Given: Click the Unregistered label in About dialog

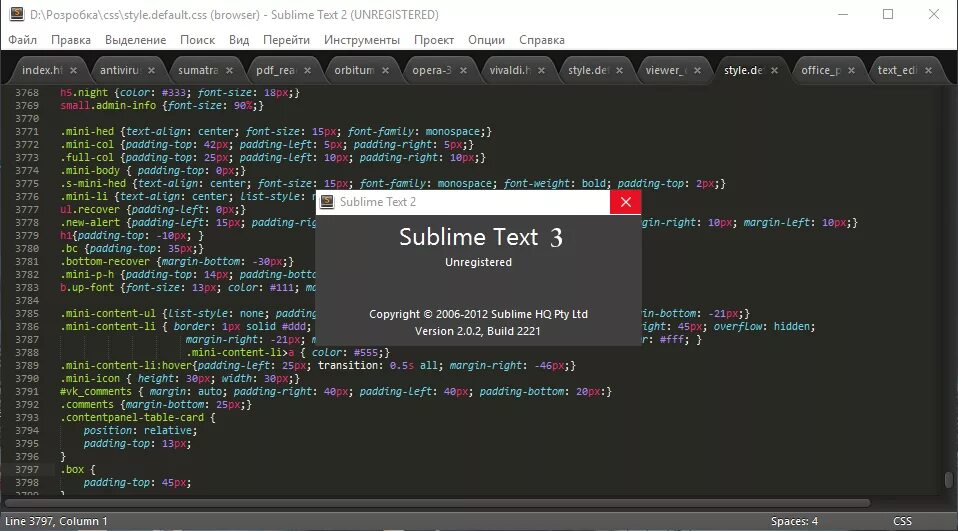Looking at the screenshot, I should point(478,262).
